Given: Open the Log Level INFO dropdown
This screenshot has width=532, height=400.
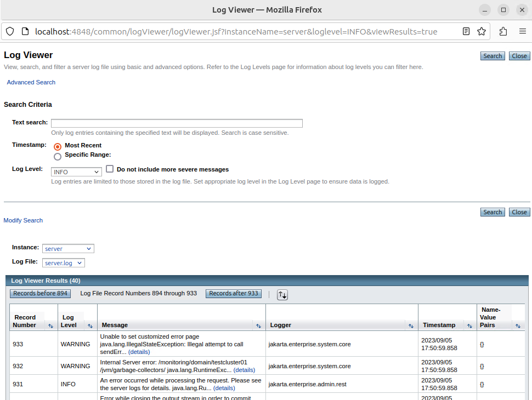Looking at the screenshot, I should click(x=76, y=172).
